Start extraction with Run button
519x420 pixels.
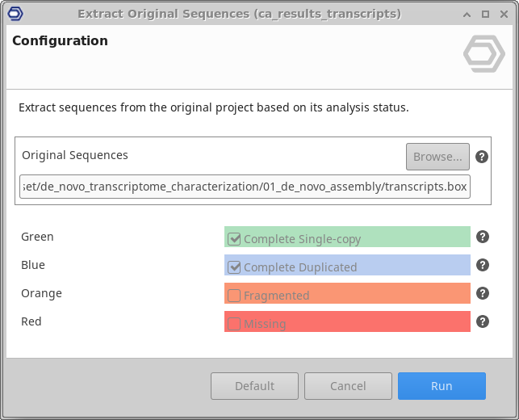click(x=442, y=386)
